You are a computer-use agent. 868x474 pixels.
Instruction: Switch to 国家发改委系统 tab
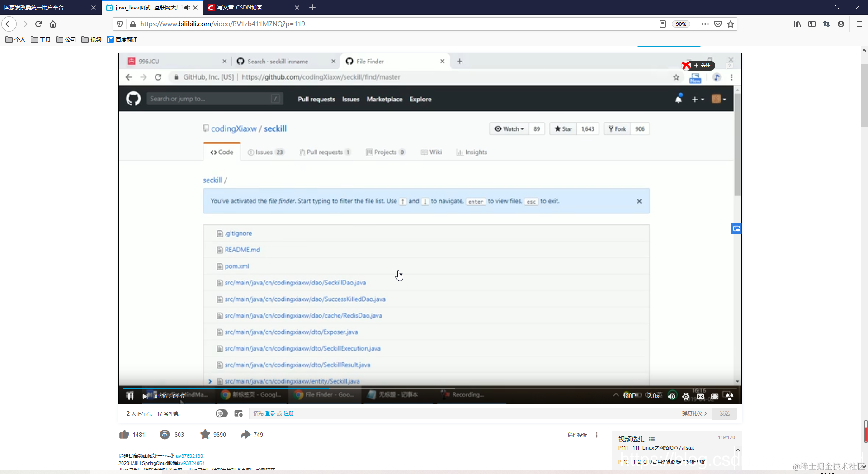click(x=50, y=8)
